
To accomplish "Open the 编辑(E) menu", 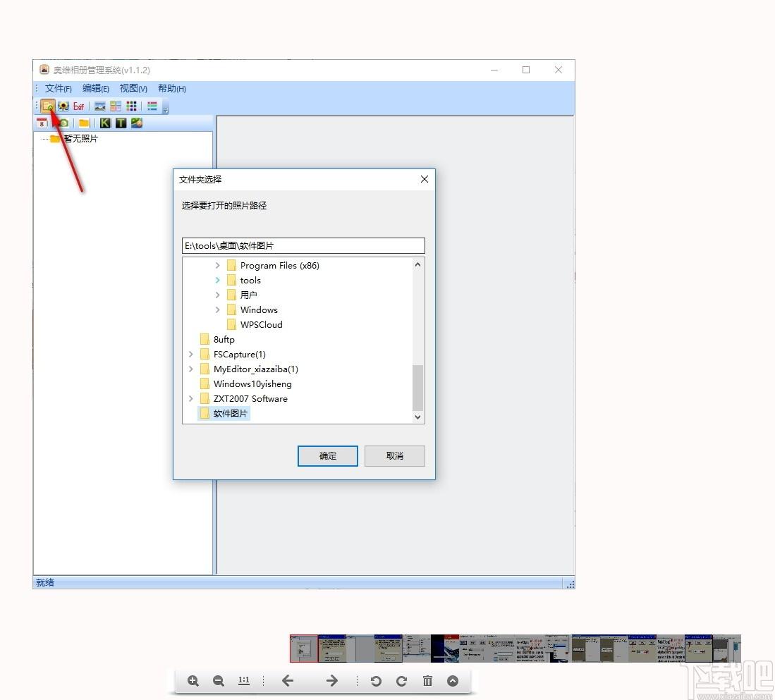I will [x=96, y=88].
